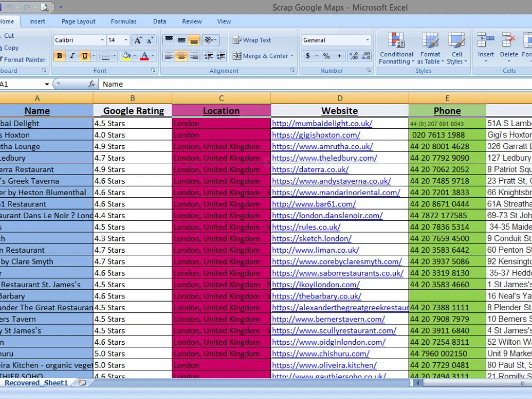This screenshot has width=532, height=399.
Task: Click Insert cells icon
Action: [486, 40]
